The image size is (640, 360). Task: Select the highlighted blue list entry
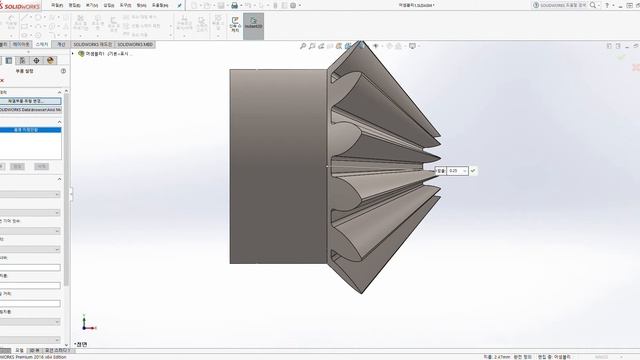click(x=30, y=130)
